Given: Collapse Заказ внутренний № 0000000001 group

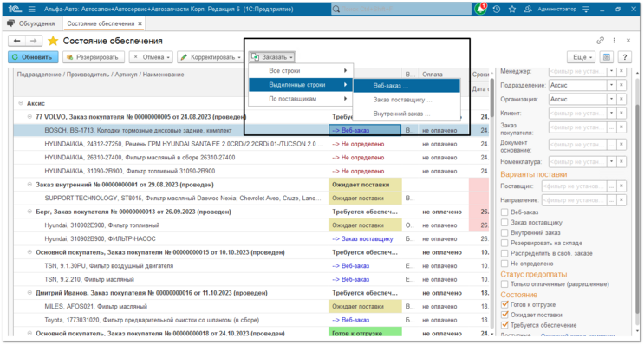Looking at the screenshot, I should pos(29,185).
